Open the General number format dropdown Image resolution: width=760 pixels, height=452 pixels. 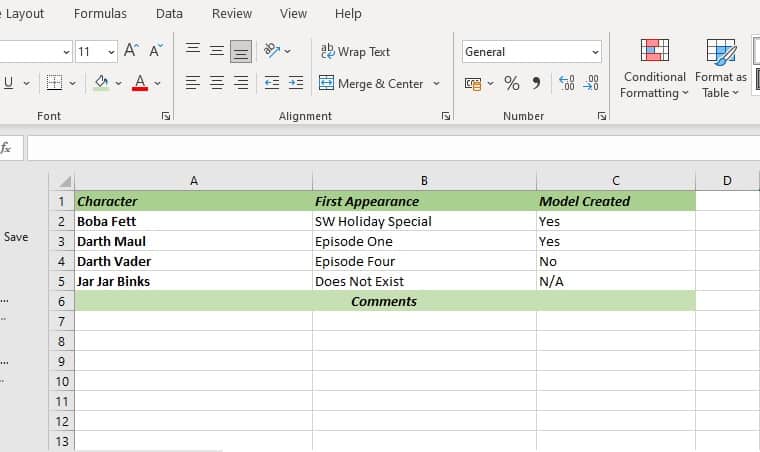click(532, 52)
